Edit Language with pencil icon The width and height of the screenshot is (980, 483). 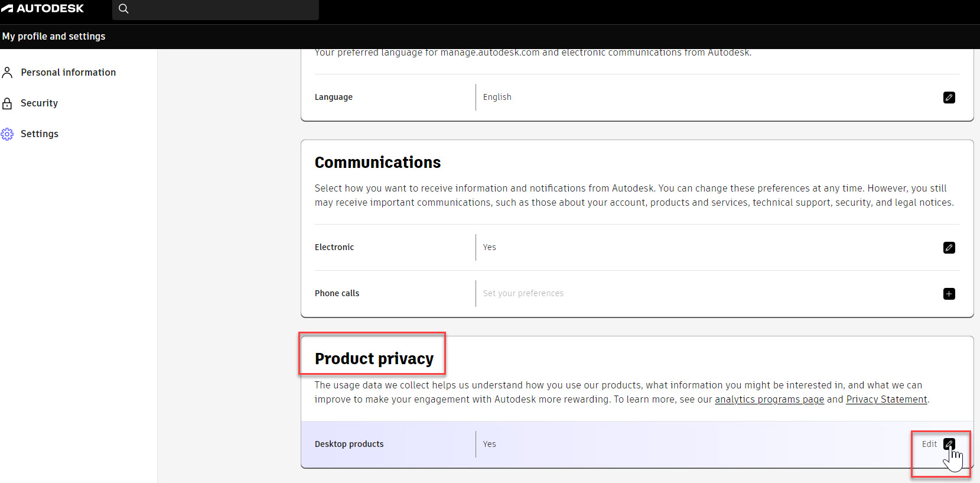pos(949,98)
